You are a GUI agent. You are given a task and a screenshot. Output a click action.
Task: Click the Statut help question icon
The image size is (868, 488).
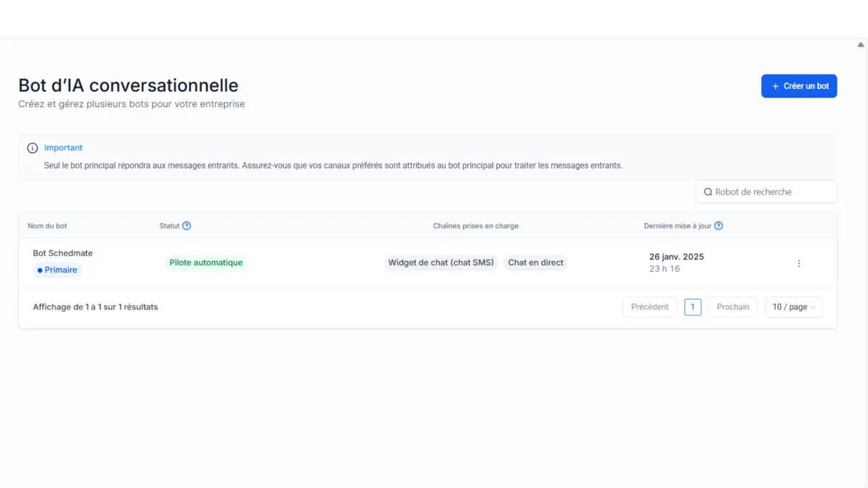pyautogui.click(x=187, y=226)
